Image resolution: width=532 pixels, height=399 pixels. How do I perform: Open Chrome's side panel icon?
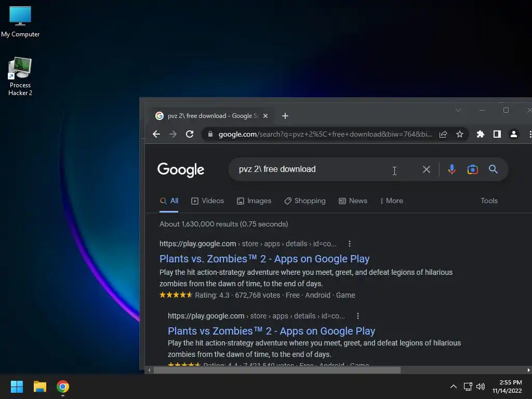pos(497,135)
